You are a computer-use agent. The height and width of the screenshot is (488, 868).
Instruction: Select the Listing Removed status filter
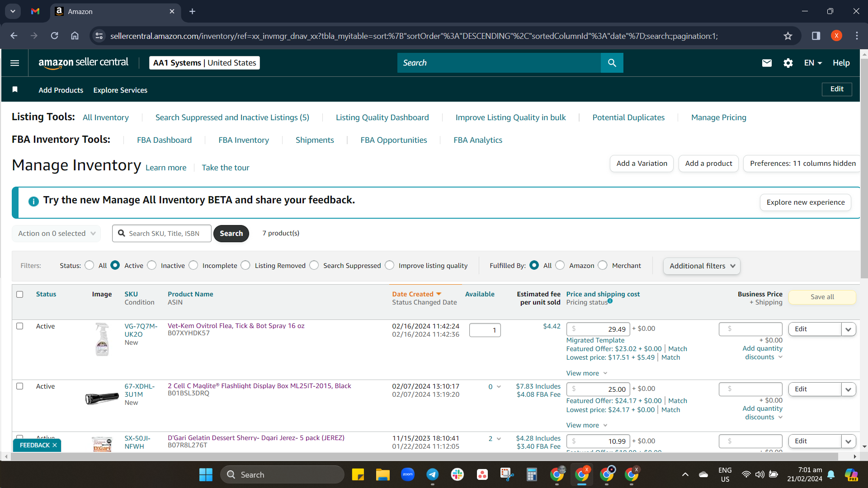[245, 265]
